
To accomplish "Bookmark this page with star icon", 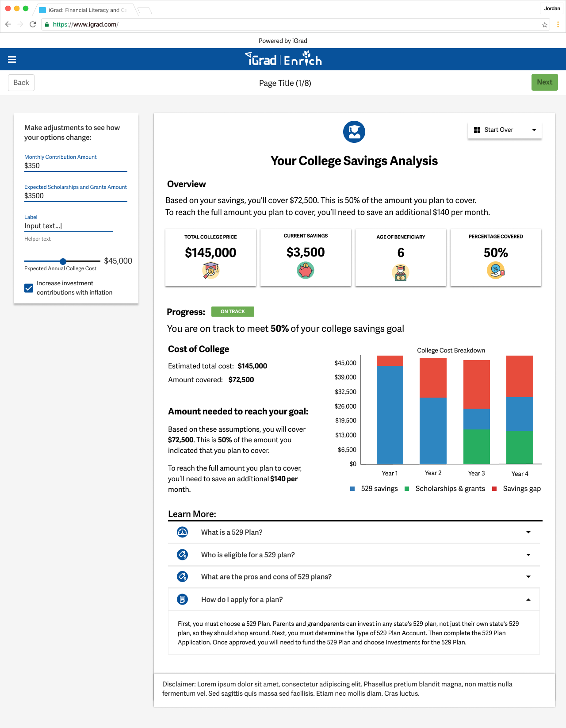I will click(x=545, y=25).
